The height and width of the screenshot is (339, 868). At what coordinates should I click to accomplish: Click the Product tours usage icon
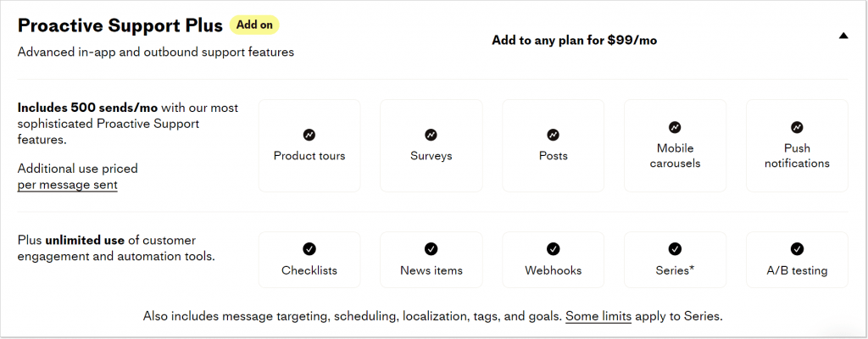coord(309,135)
